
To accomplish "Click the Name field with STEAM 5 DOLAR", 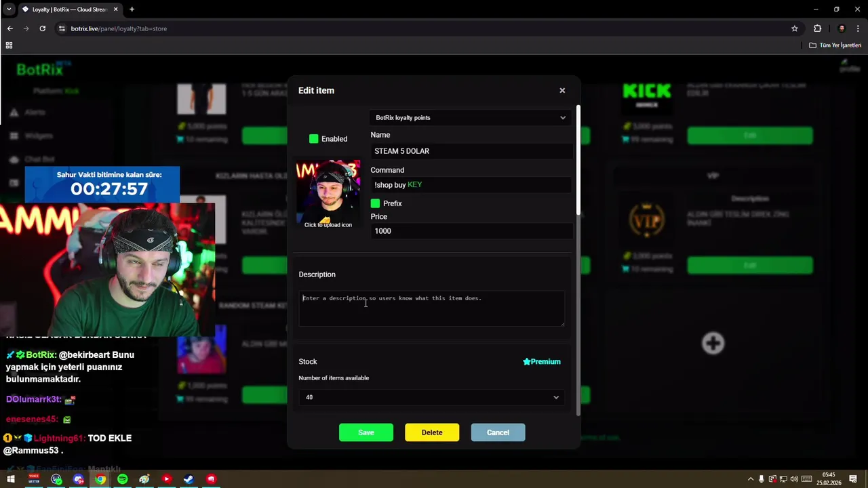I will tap(471, 151).
